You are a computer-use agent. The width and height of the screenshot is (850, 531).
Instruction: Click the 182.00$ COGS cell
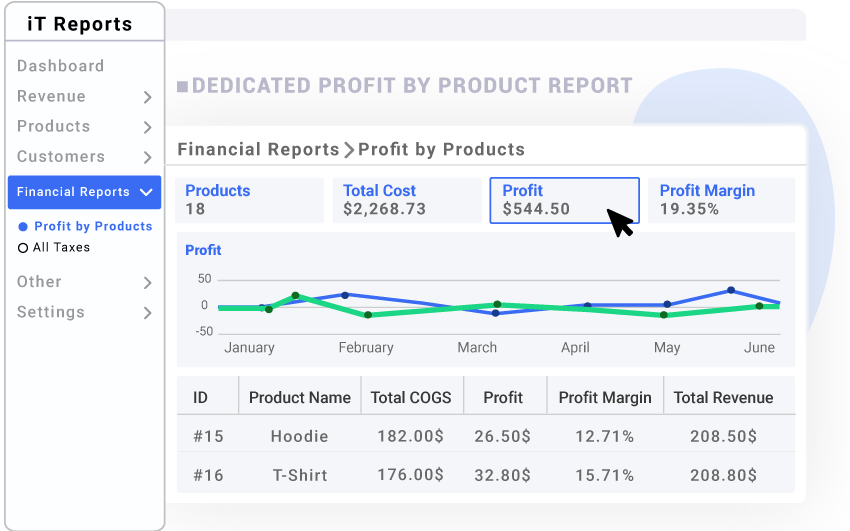point(411,436)
